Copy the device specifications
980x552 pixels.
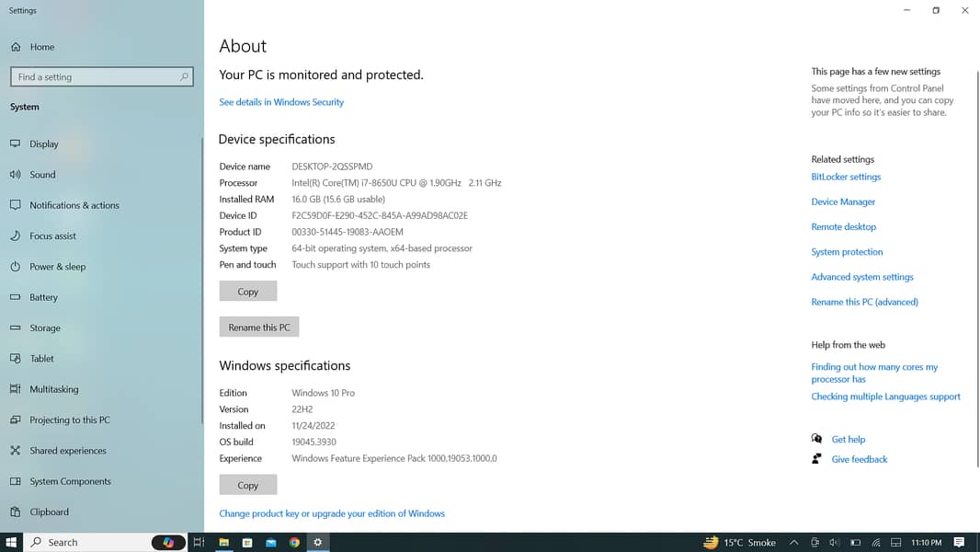(248, 292)
